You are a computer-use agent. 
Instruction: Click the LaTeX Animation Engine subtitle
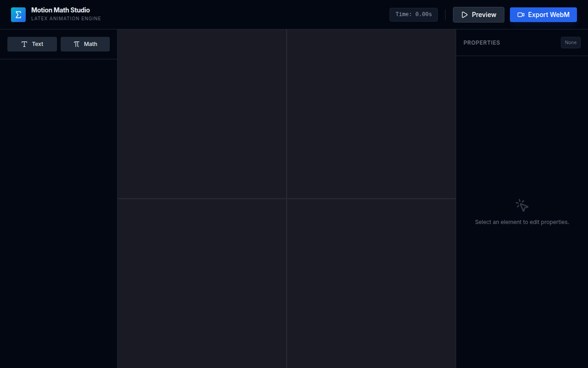click(66, 19)
